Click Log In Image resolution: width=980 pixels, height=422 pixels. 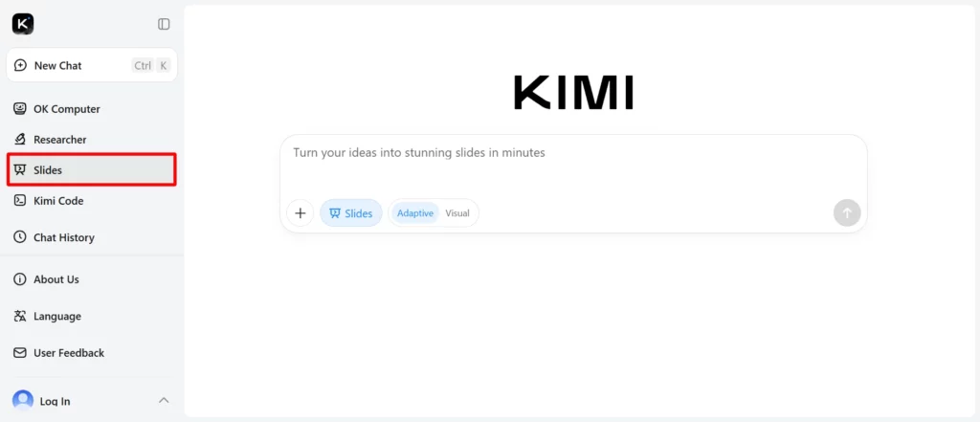pos(55,401)
